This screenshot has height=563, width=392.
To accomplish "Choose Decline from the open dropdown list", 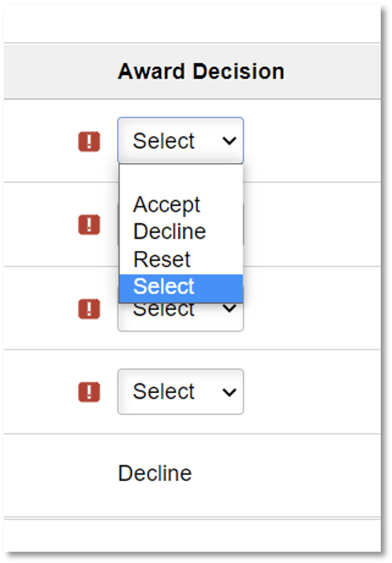I will click(x=169, y=231).
